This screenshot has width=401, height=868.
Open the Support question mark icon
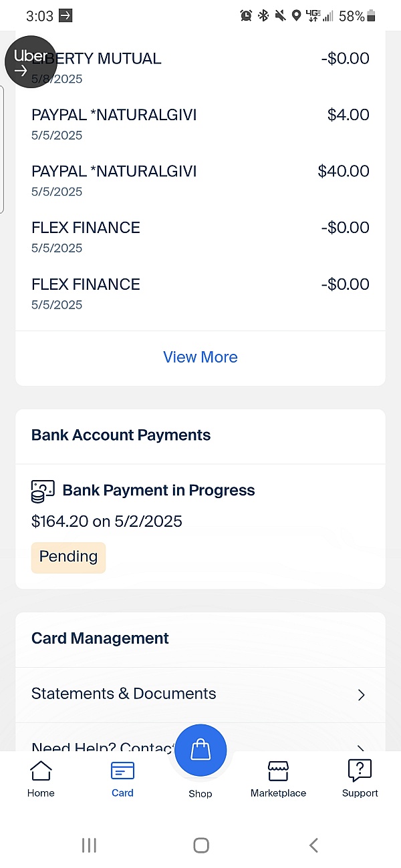click(360, 771)
